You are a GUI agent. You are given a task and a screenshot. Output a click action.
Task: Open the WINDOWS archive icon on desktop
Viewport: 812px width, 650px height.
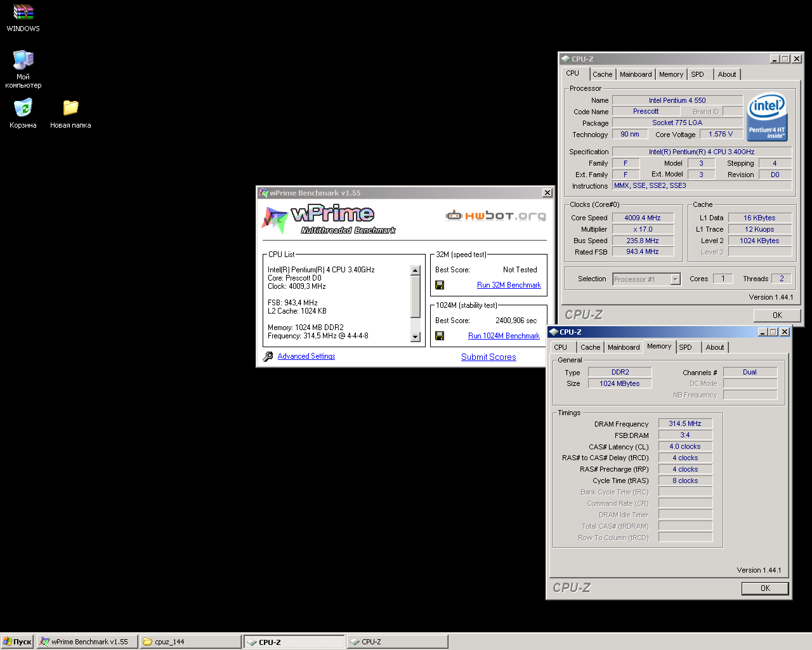(23, 13)
